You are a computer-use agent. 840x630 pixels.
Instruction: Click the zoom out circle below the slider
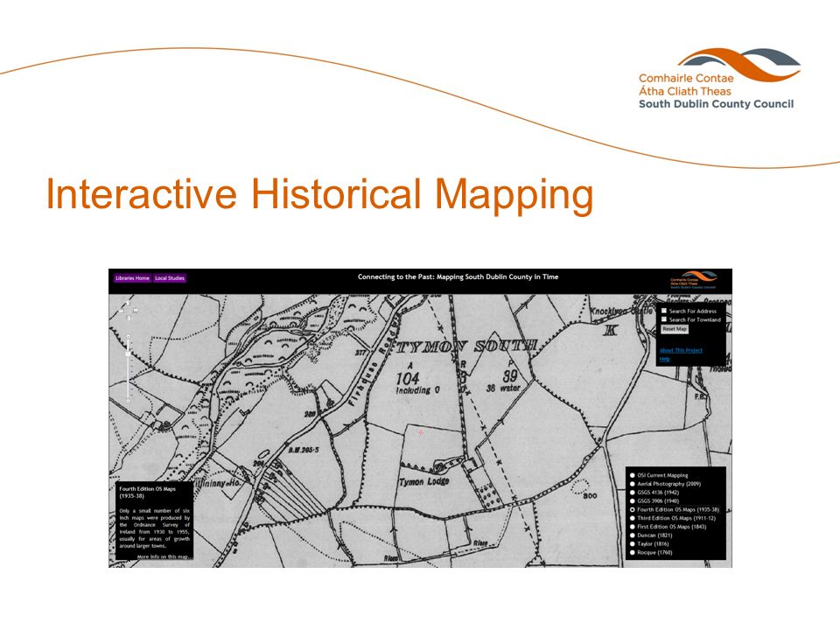pyautogui.click(x=128, y=401)
